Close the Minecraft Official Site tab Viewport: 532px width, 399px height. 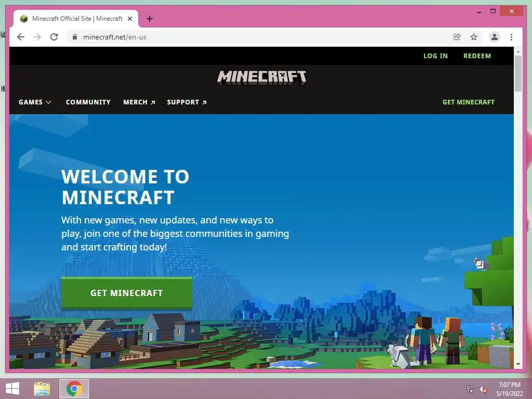(x=129, y=19)
